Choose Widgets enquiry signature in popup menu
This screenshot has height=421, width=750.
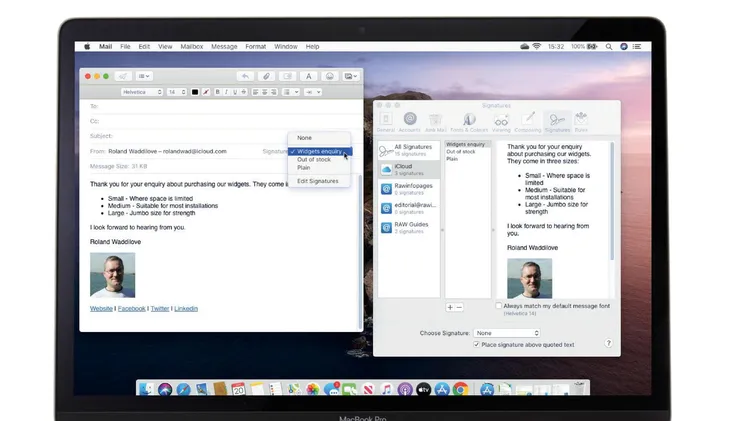(x=320, y=151)
